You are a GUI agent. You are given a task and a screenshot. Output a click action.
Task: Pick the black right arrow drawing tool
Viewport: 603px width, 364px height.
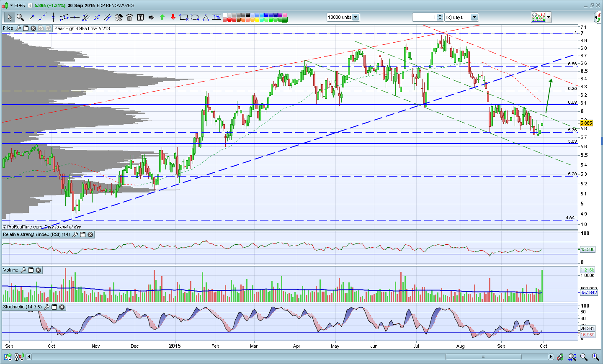tap(151, 17)
